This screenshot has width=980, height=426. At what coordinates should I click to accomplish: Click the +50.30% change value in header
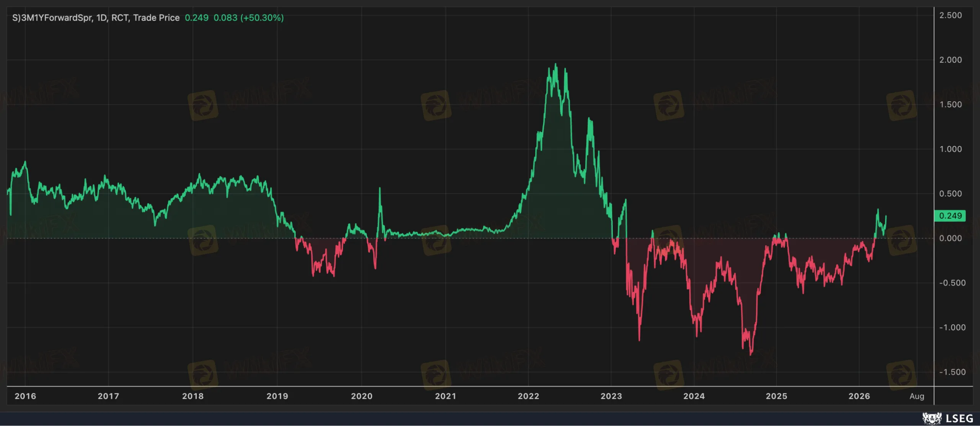point(262,18)
